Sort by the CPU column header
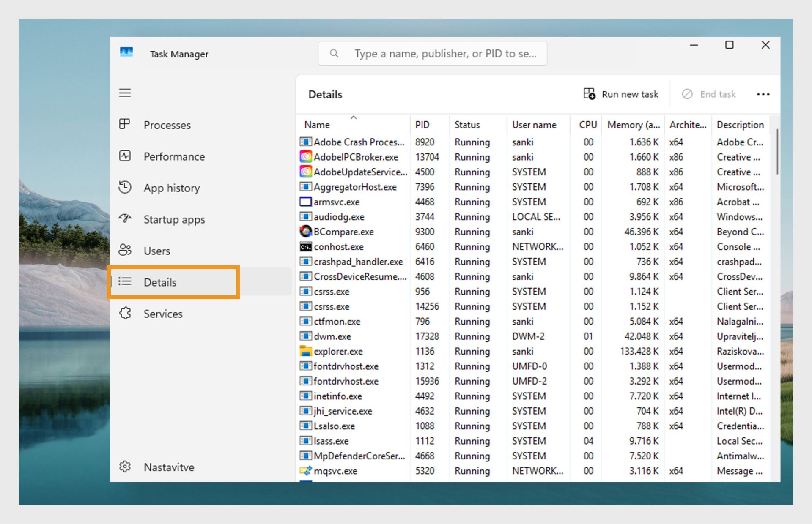The height and width of the screenshot is (524, 812). (x=587, y=125)
